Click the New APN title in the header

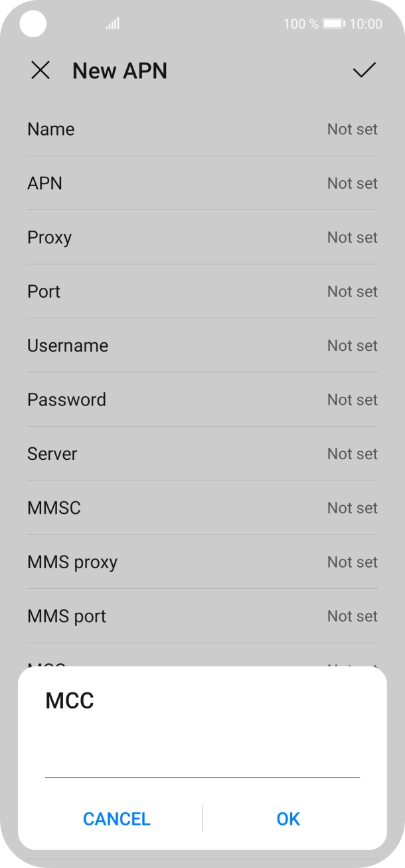coord(120,70)
